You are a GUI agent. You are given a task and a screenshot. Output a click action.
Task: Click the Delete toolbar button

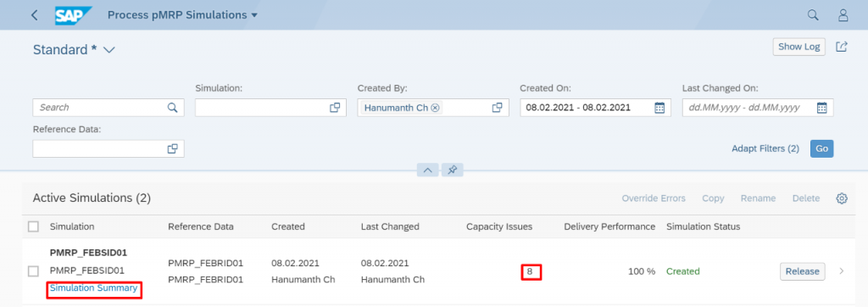click(805, 198)
